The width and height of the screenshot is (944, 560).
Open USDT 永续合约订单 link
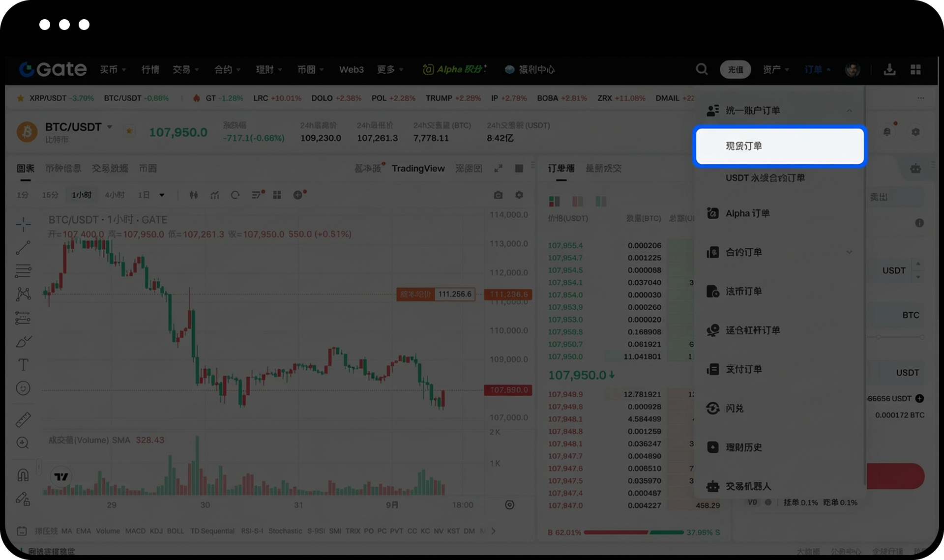coord(765,178)
